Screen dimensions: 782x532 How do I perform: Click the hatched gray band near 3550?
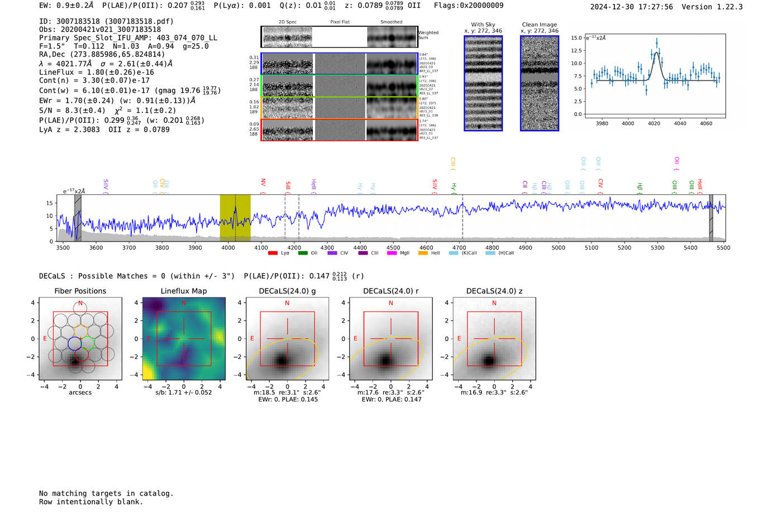[78, 218]
